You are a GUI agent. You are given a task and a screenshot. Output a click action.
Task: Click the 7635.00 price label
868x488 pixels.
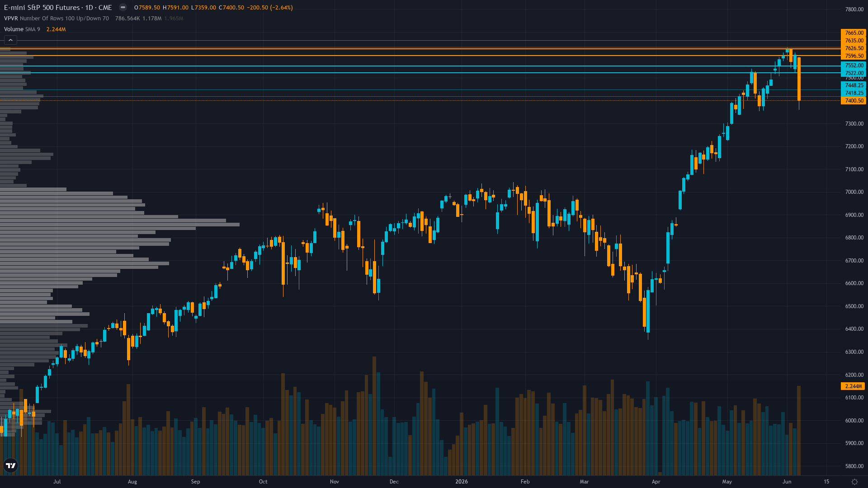tap(854, 41)
